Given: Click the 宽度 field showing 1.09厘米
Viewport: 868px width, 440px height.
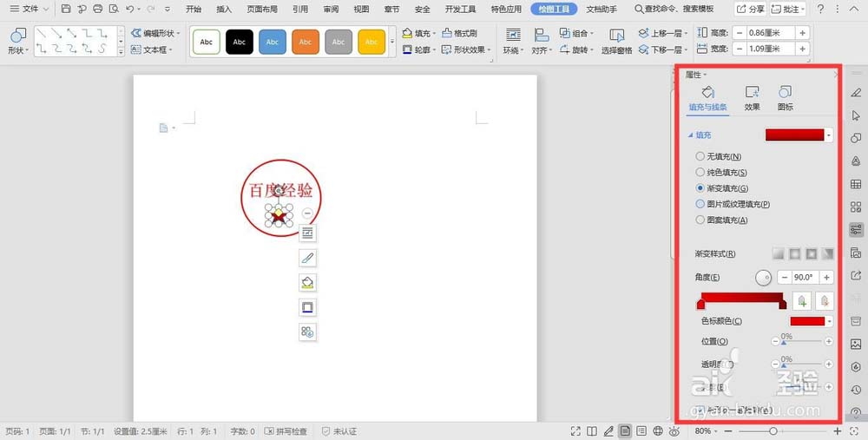Looking at the screenshot, I should pyautogui.click(x=771, y=49).
